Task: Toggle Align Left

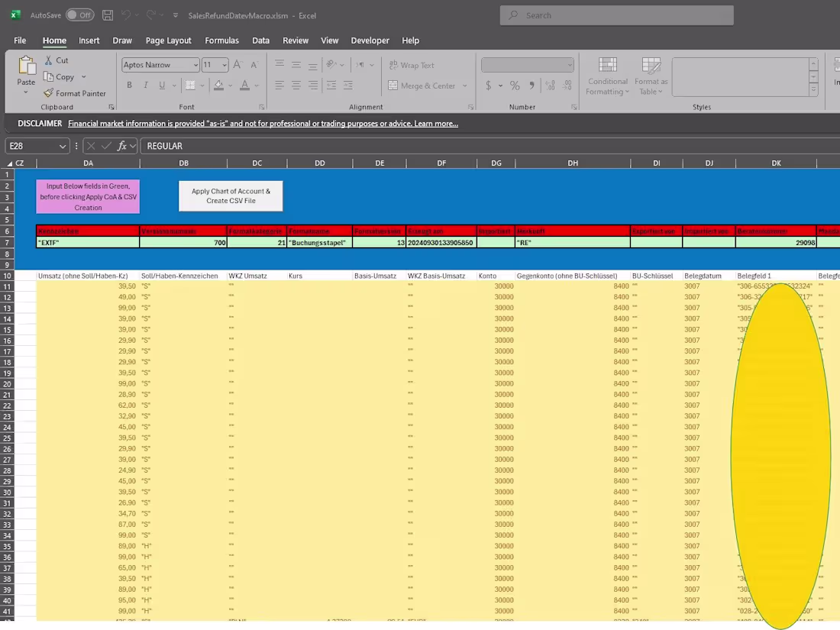Action: [x=279, y=86]
